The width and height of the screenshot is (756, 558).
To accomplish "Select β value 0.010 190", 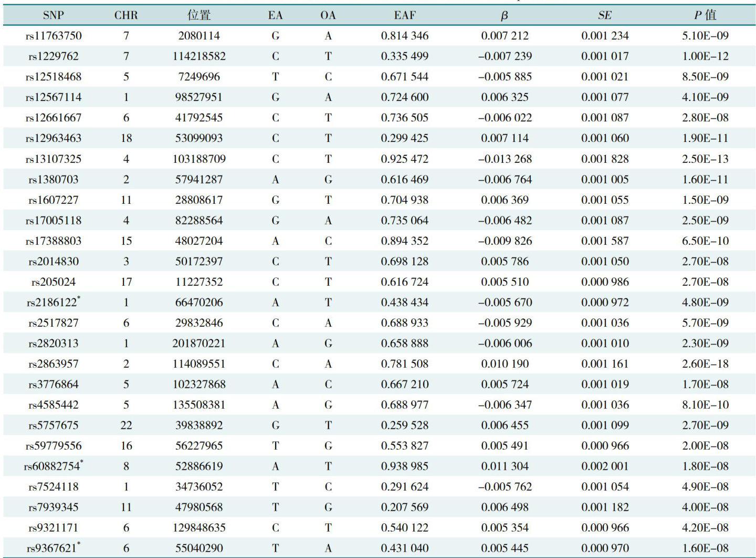I will point(505,364).
